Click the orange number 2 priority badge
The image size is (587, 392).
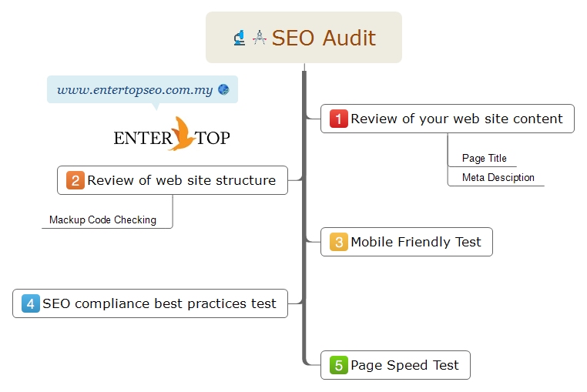coord(75,180)
